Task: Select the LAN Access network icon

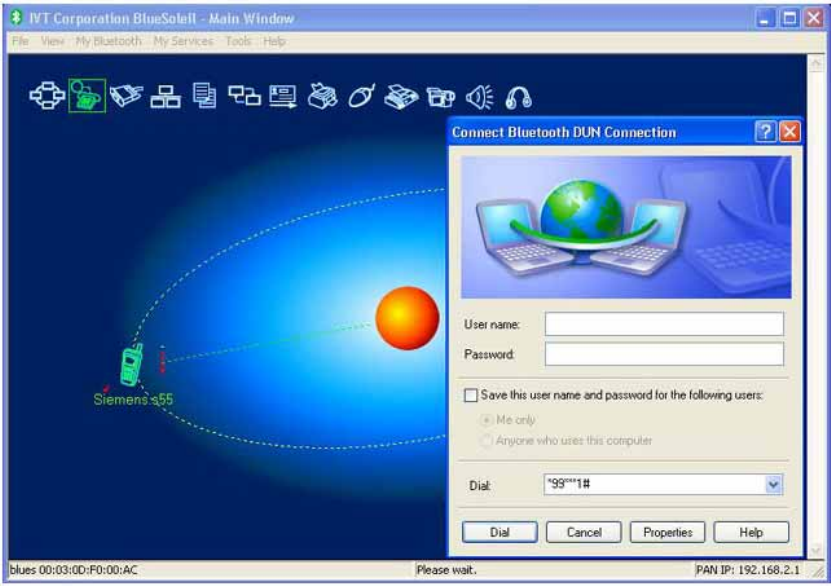Action: [165, 97]
